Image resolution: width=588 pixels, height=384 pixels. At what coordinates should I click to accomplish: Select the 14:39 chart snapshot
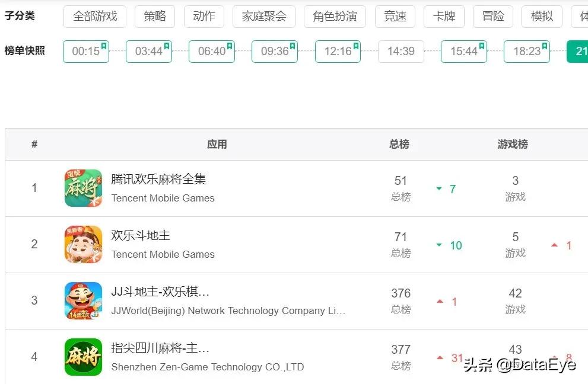401,52
